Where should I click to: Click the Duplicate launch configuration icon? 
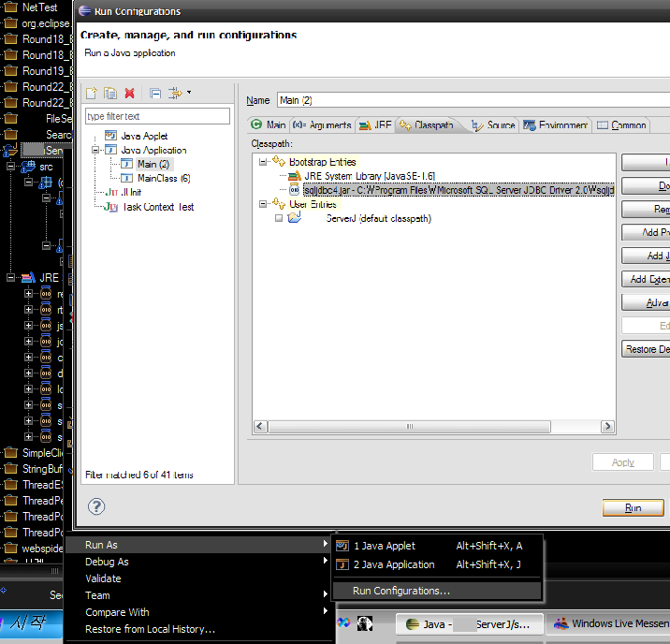tap(110, 93)
